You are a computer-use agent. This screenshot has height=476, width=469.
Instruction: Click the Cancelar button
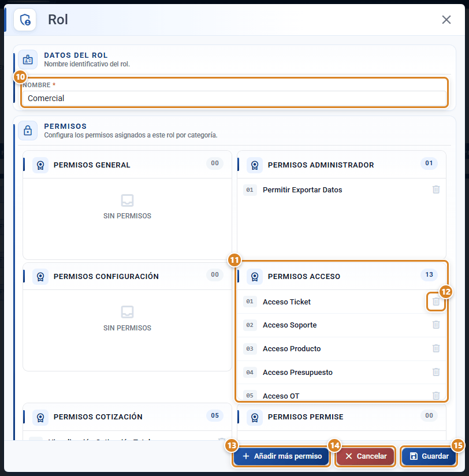366,456
